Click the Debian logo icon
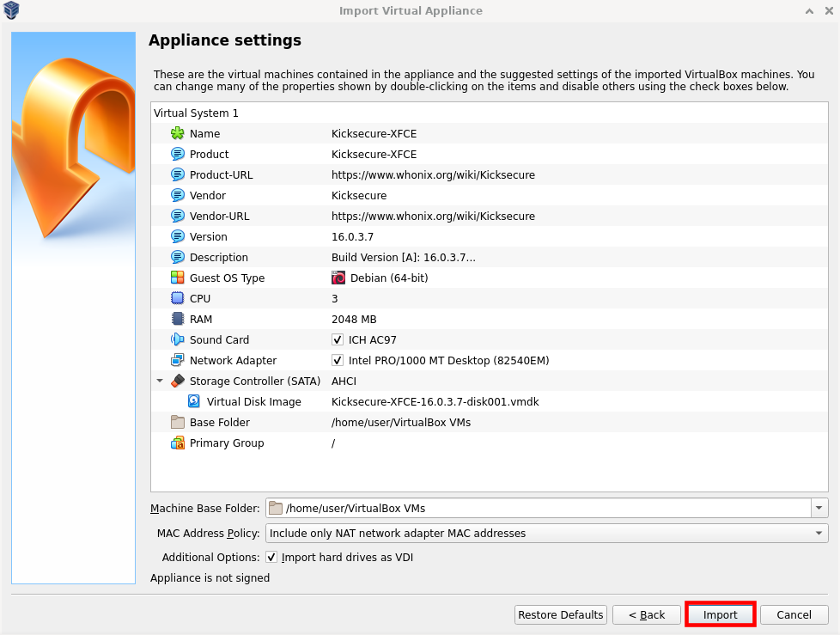Screen dimensions: 840x635 [x=338, y=278]
